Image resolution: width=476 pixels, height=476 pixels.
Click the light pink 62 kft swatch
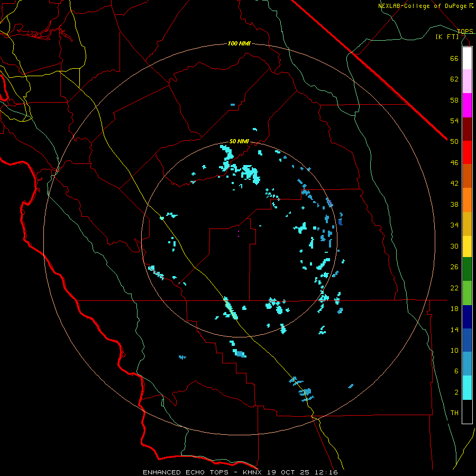(467, 81)
